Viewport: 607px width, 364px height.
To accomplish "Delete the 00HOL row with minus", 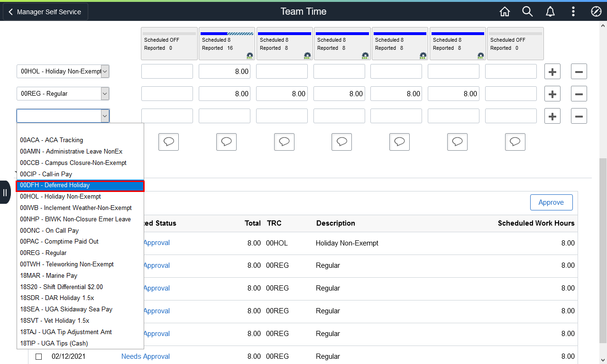I will [x=579, y=72].
